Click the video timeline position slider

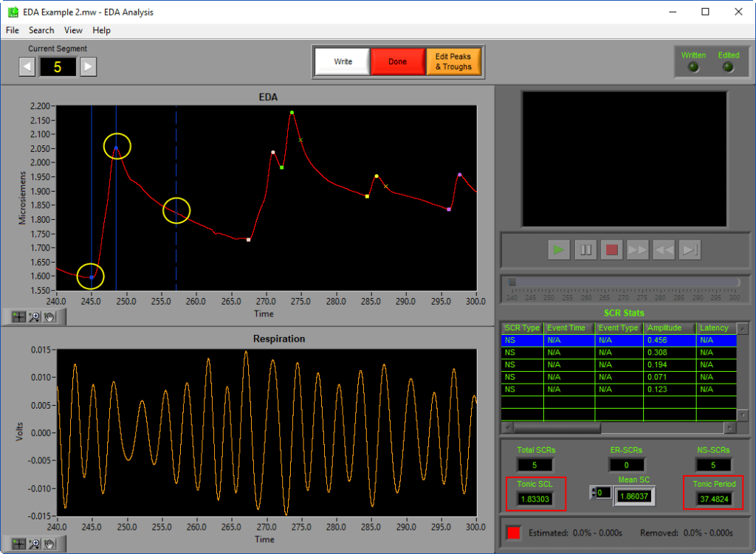point(512,280)
